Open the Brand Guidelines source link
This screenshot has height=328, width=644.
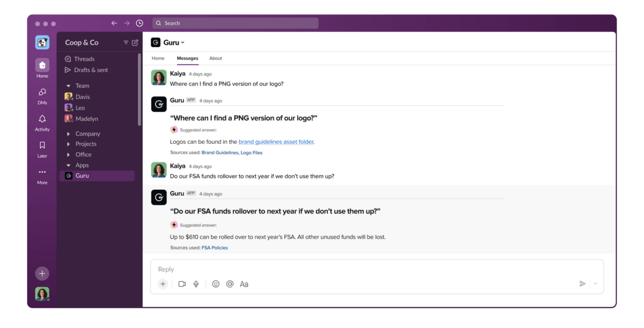220,153
